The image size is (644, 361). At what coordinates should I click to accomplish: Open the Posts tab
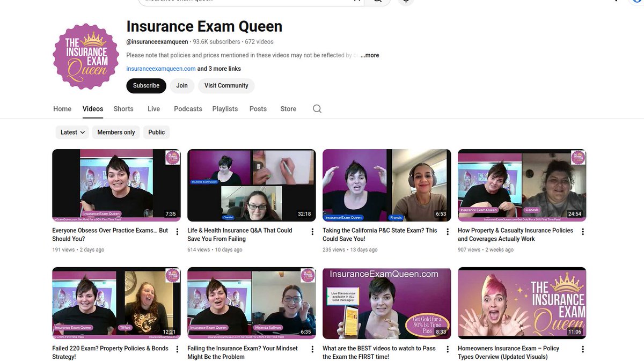(x=258, y=109)
